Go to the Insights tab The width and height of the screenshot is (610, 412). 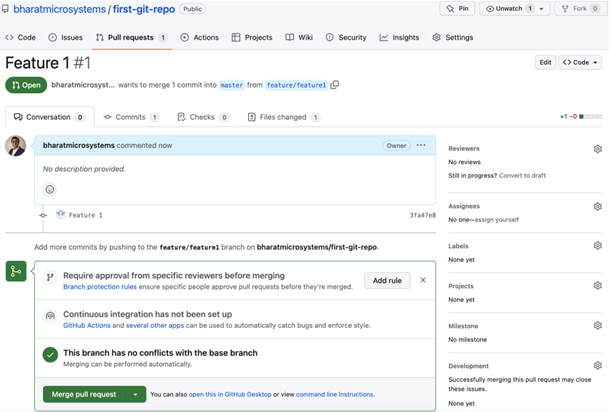[x=399, y=37]
